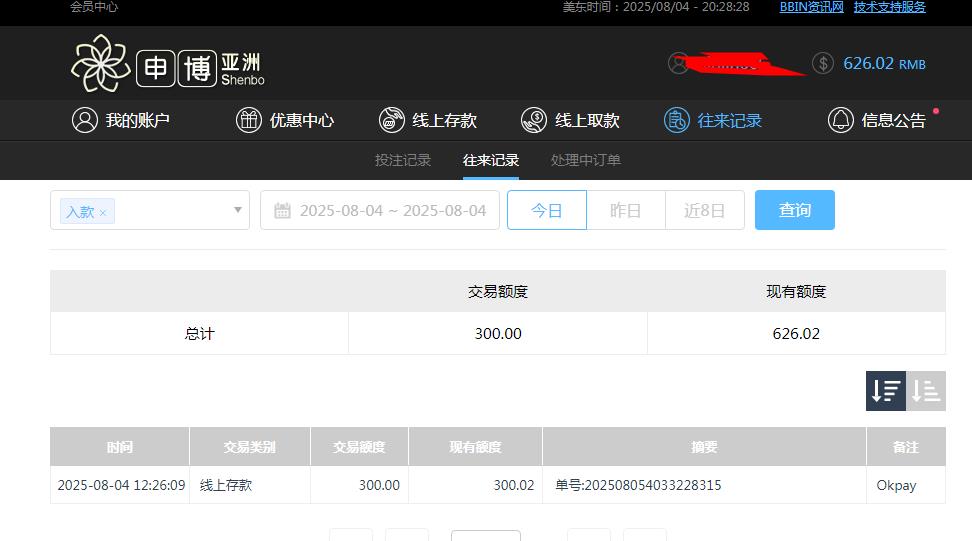
Task: Go to 优惠中心 menu
Action: 302,120
